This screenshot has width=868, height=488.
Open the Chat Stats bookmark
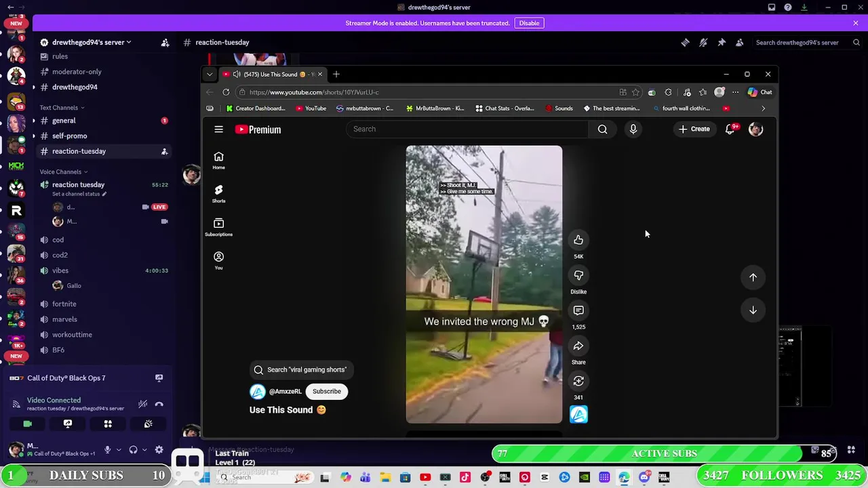(504, 108)
